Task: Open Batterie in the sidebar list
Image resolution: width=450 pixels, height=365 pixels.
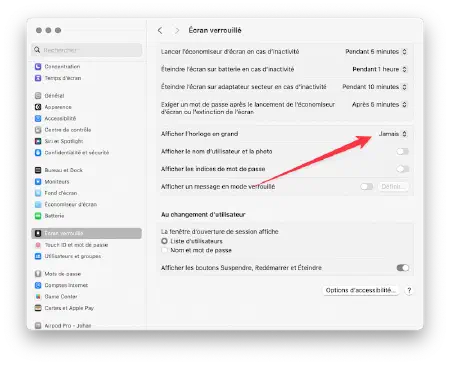Action: (x=86, y=216)
